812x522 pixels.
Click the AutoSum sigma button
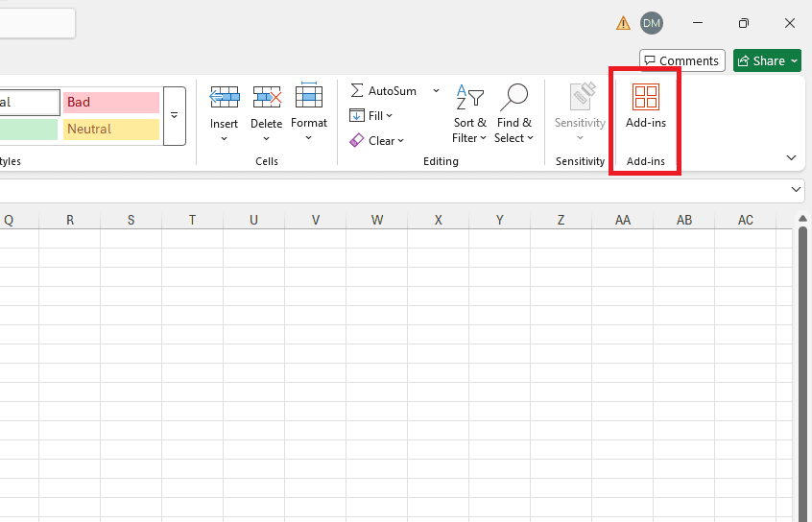click(384, 90)
